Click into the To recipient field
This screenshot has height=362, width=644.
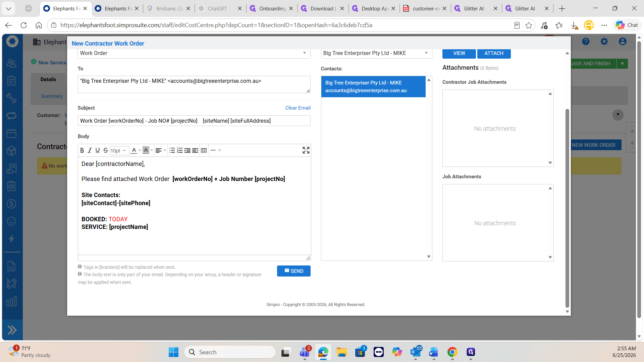(x=194, y=84)
